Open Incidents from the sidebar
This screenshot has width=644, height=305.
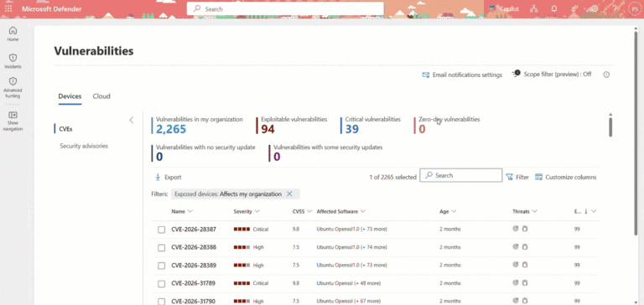pyautogui.click(x=13, y=61)
